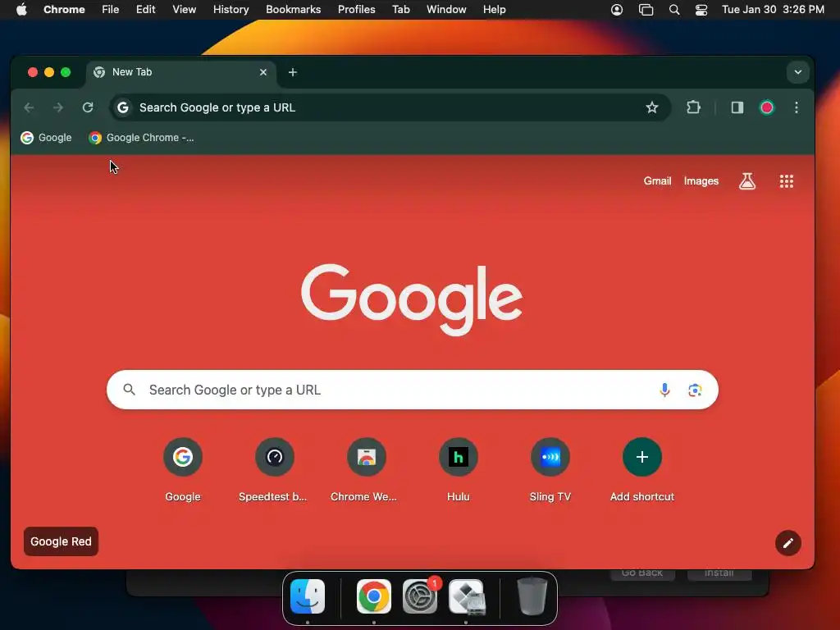Screen dimensions: 840x630
Task: Select the New Tab tab
Action: [181, 72]
